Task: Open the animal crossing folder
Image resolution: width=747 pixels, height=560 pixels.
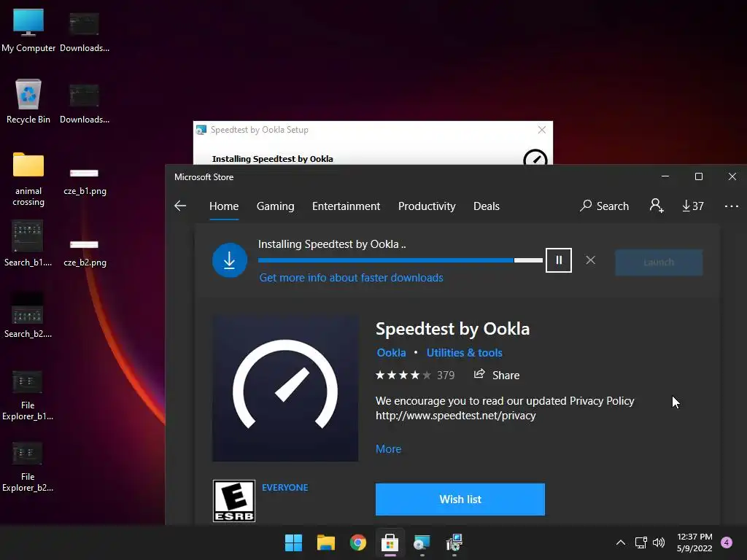Action: click(28, 179)
